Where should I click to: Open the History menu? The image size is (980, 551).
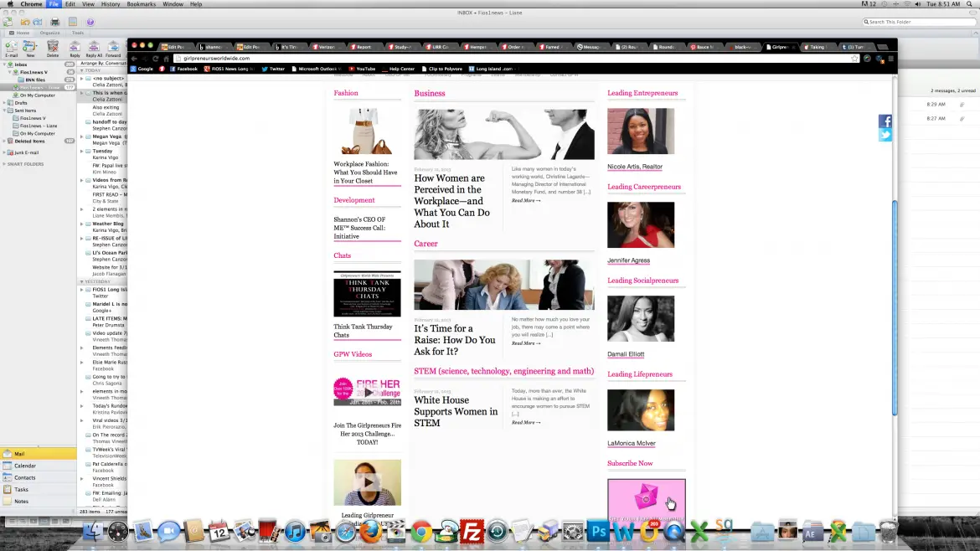(x=110, y=3)
